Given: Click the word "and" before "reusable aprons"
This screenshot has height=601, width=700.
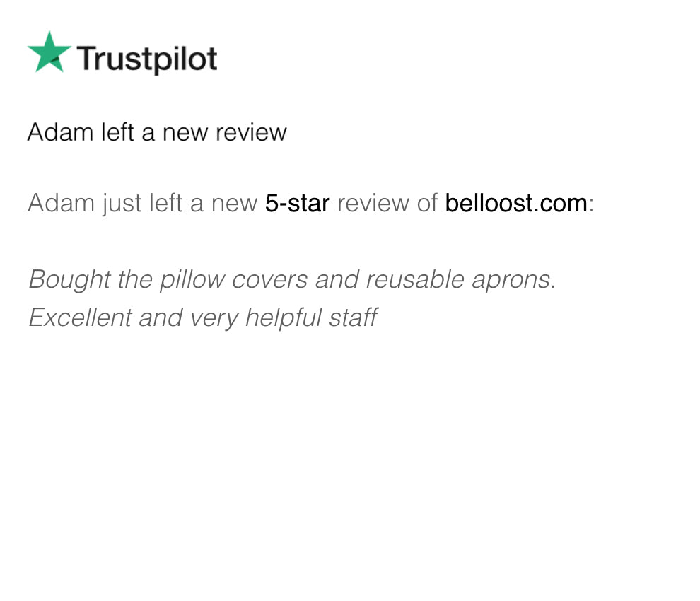Looking at the screenshot, I should point(334,280).
